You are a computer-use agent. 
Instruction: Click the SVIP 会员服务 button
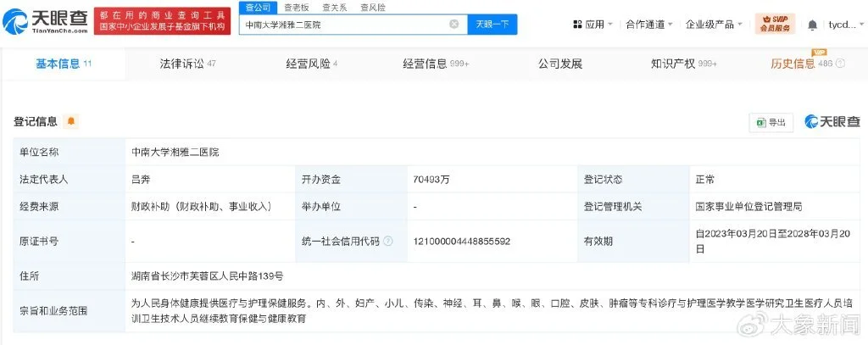click(775, 24)
